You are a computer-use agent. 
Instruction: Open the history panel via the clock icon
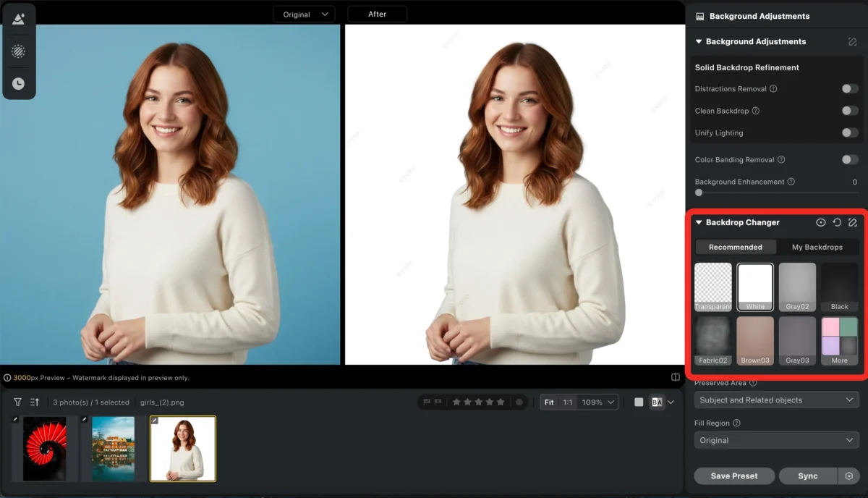(19, 83)
